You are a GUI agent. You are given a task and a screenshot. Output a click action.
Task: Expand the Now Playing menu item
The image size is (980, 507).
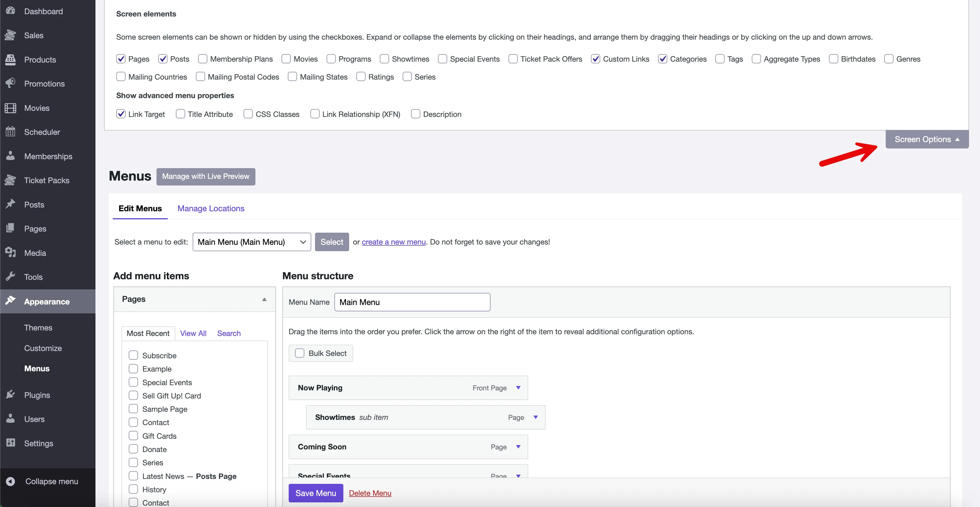coord(518,387)
